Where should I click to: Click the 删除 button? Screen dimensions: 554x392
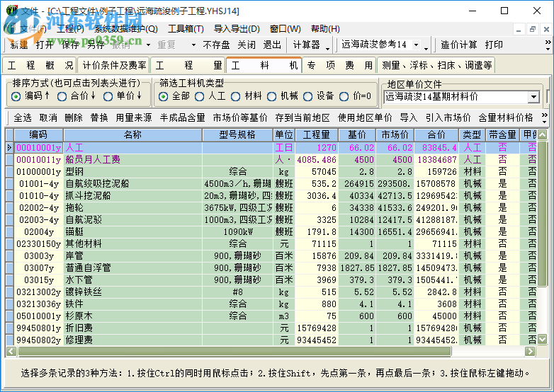[74, 117]
